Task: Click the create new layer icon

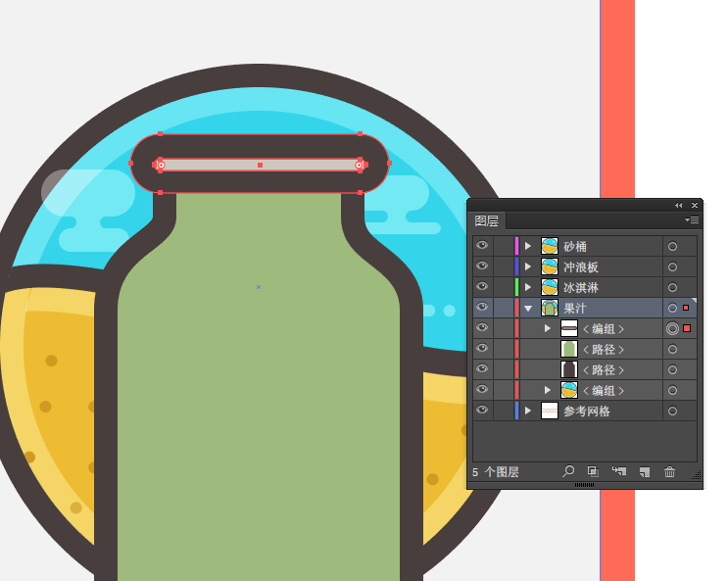Action: click(x=645, y=471)
